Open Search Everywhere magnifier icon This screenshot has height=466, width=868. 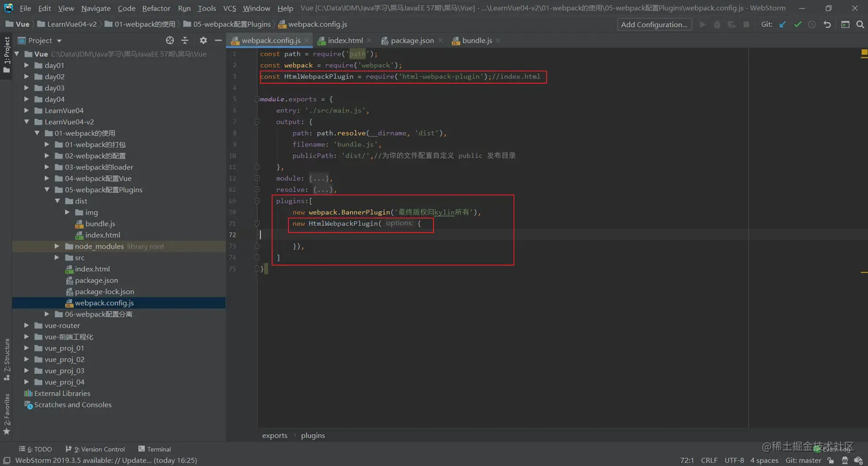pos(859,25)
